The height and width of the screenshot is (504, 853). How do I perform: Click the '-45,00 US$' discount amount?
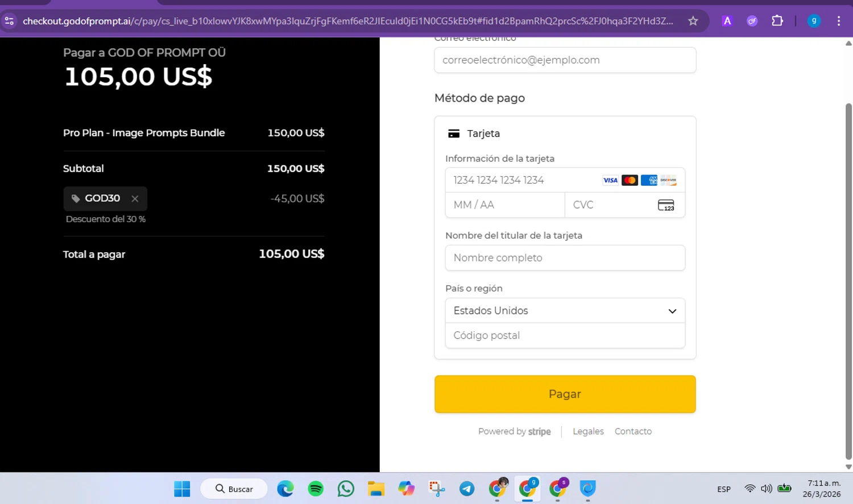pos(297,199)
